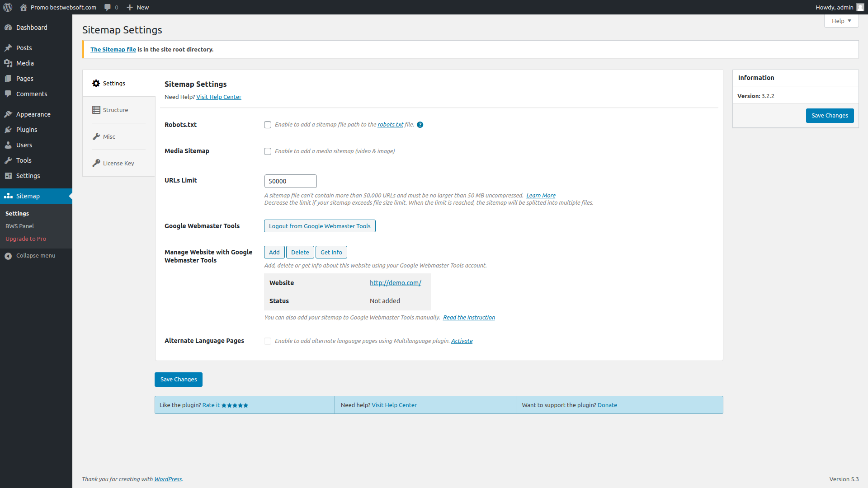Click the Appearance paintbrush icon
868x488 pixels.
[x=8, y=114]
